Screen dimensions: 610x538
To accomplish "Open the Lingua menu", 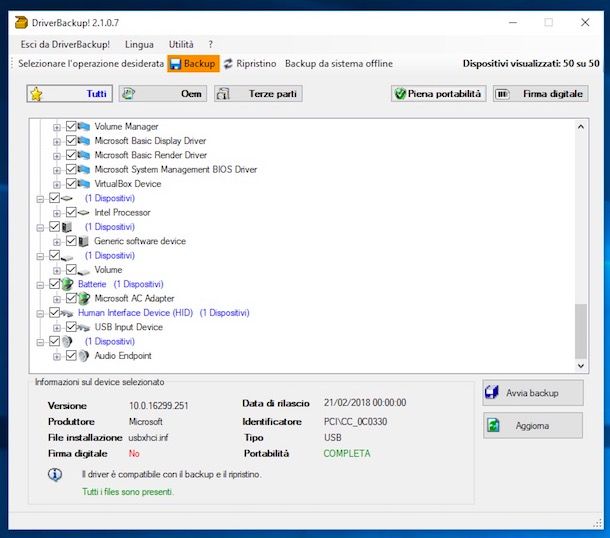I will [139, 44].
